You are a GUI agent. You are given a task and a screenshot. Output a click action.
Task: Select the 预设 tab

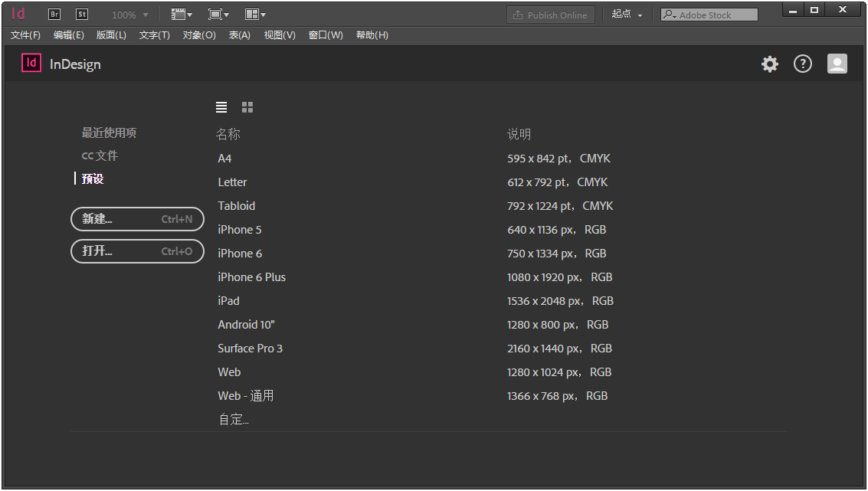pos(93,178)
